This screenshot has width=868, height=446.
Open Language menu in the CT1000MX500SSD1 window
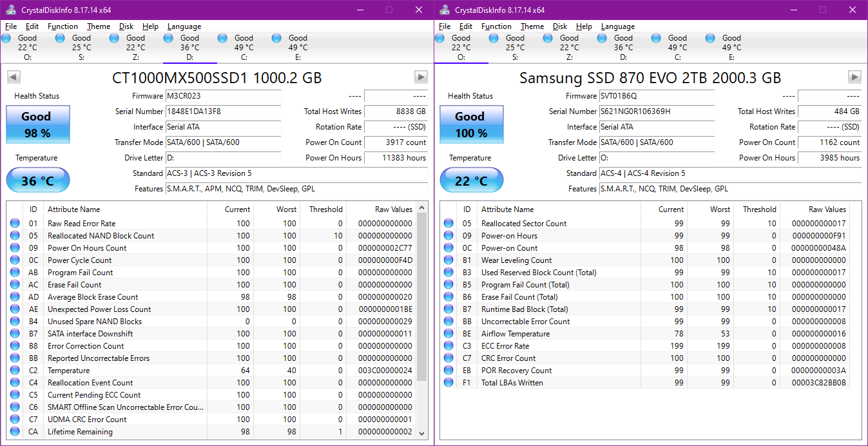[x=184, y=26]
